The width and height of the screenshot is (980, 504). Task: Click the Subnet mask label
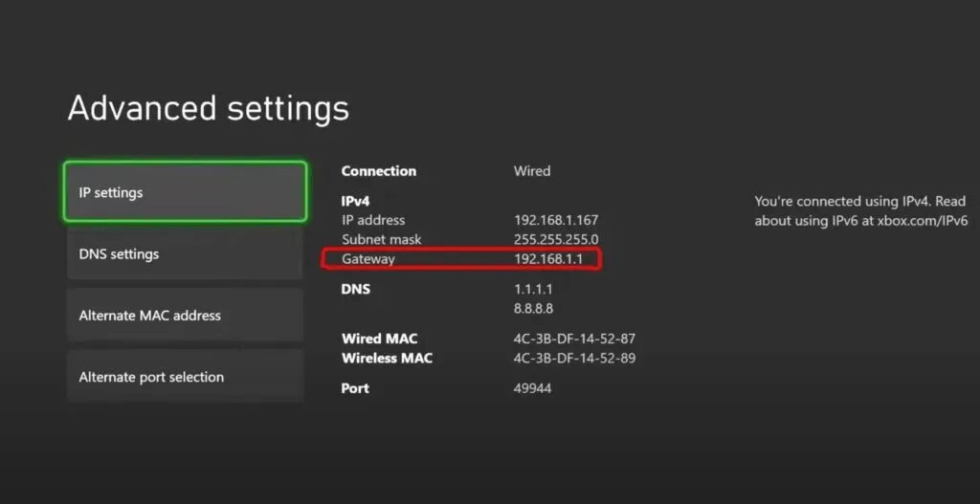pyautogui.click(x=382, y=239)
